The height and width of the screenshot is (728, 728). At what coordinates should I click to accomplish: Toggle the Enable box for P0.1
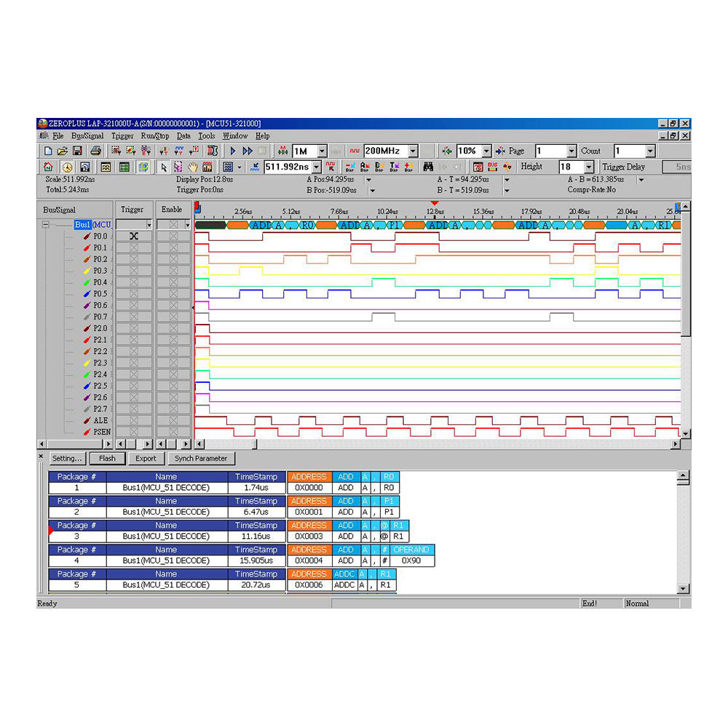tap(173, 248)
